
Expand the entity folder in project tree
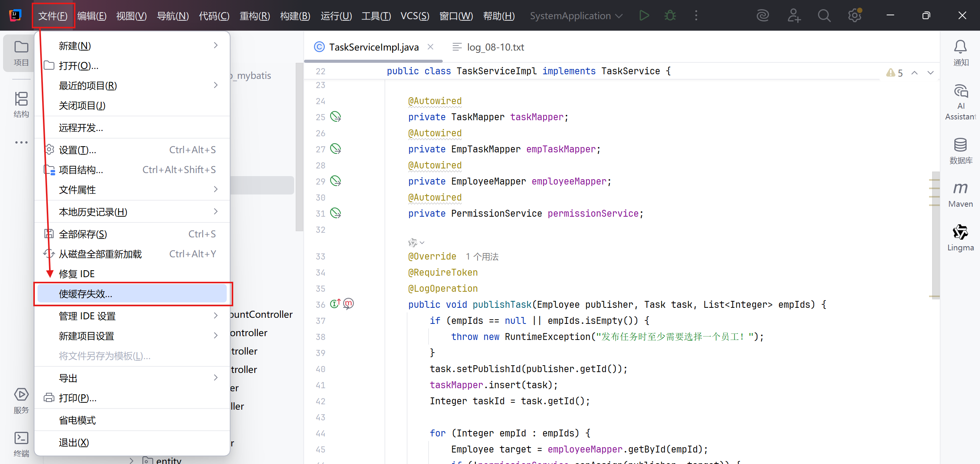[131, 460]
